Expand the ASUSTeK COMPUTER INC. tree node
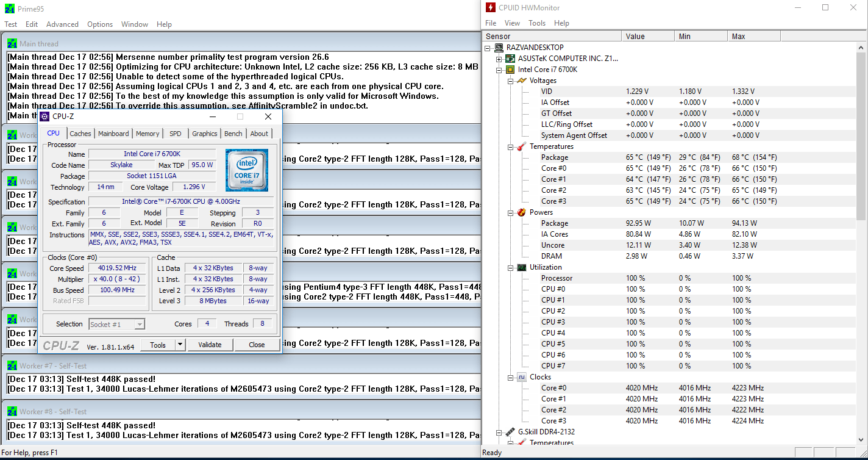Screen dimensions: 868x460 (x=499, y=59)
